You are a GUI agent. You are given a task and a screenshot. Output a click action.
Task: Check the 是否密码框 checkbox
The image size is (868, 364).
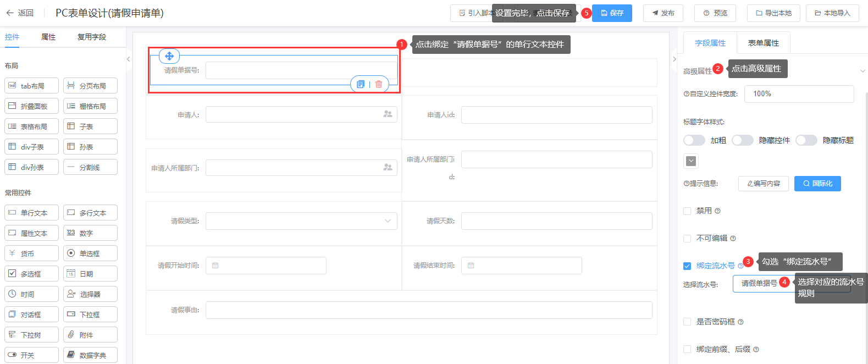pos(687,322)
